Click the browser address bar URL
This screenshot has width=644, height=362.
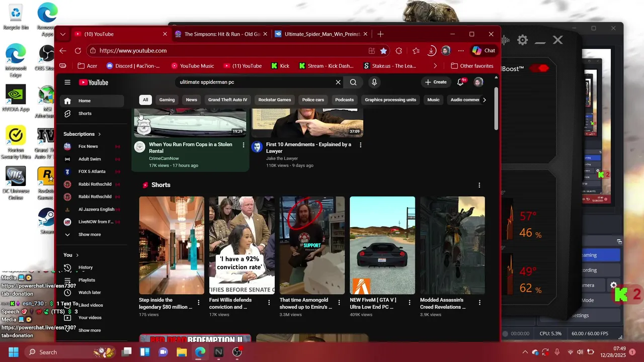pyautogui.click(x=133, y=51)
